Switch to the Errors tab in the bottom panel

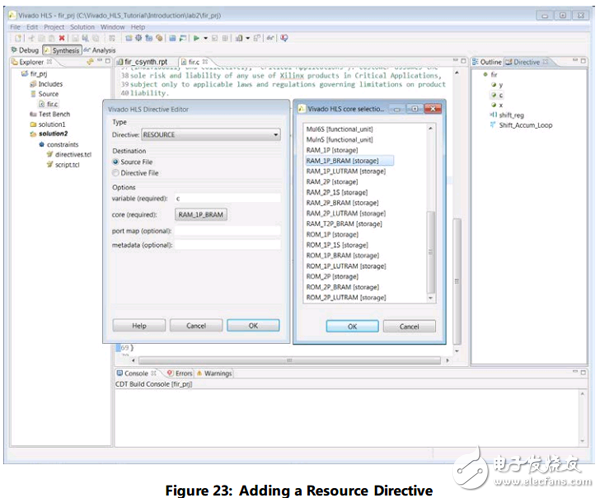(181, 373)
